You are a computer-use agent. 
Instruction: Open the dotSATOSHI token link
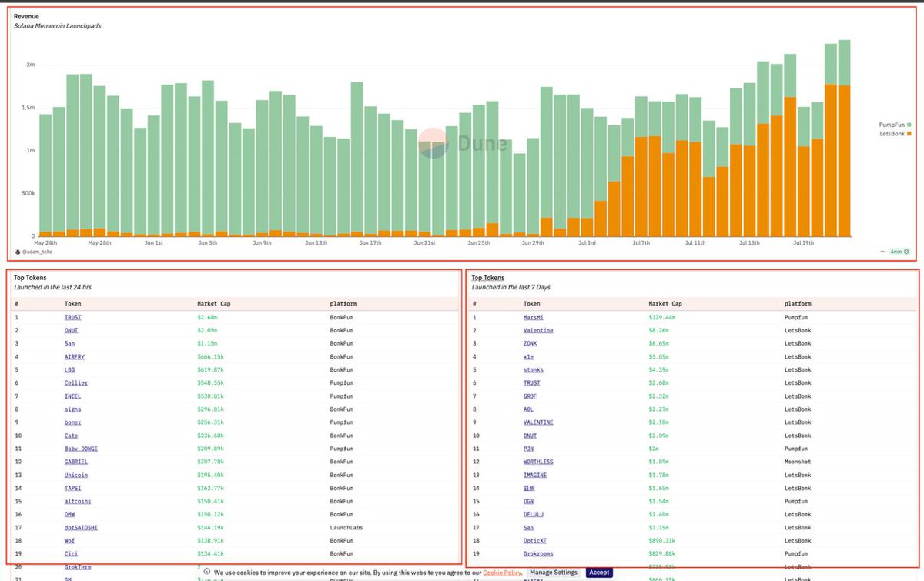point(81,527)
